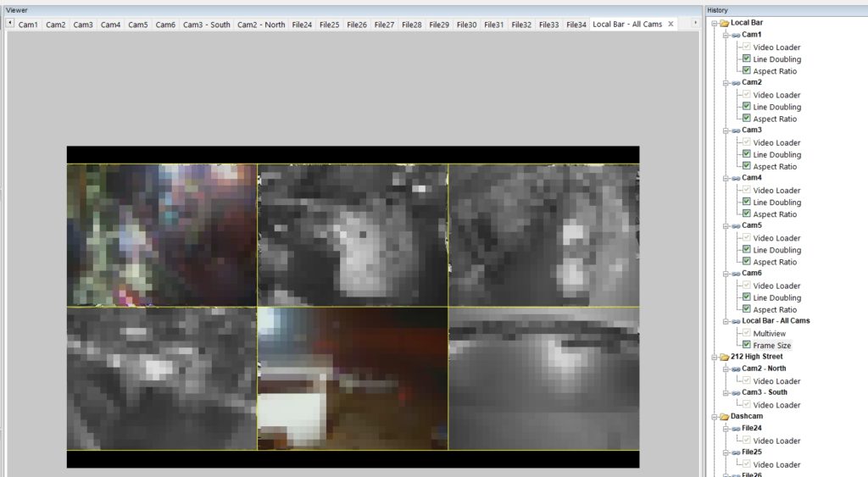Image resolution: width=868 pixels, height=477 pixels.
Task: Select 'Video Loader' under Cam2 - North
Action: pos(776,381)
